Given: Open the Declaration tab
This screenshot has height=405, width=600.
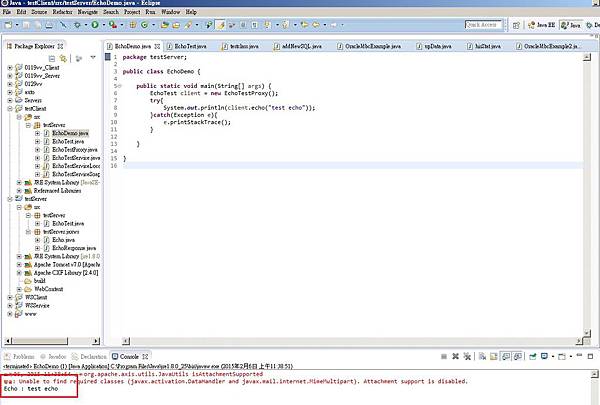Looking at the screenshot, I should tap(93, 356).
